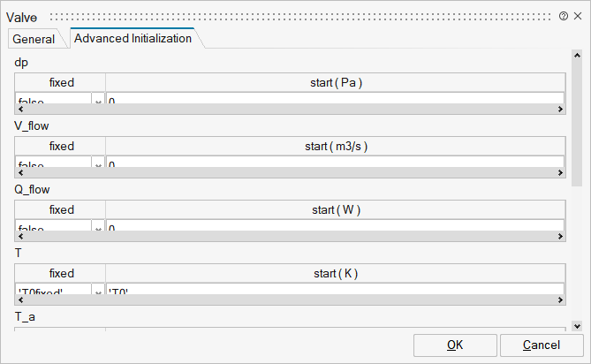Viewport: 591px width, 364px height.
Task: Click the left arrow of V_flow table scrollbar
Action: [x=20, y=173]
